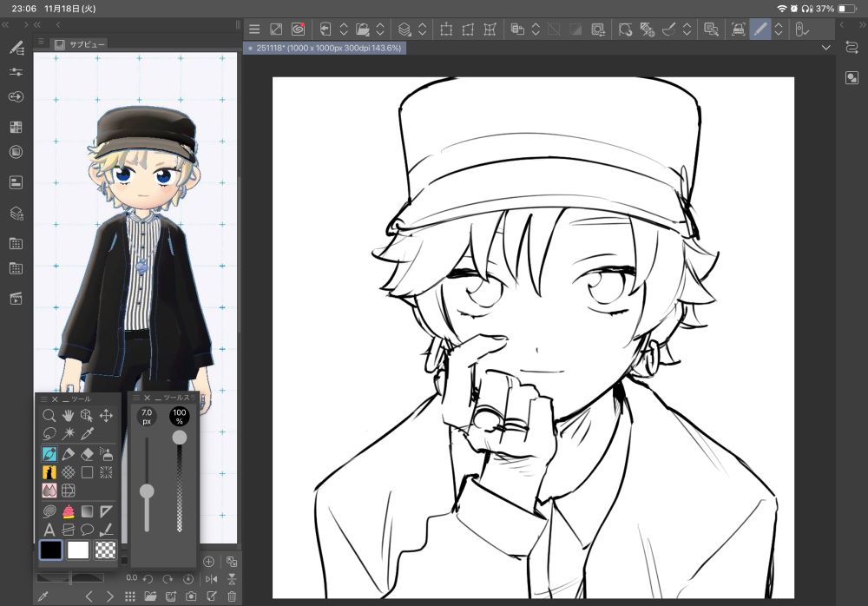Viewport: 868px width, 606px height.
Task: Flip Sub View horizontally
Action: pyautogui.click(x=212, y=579)
